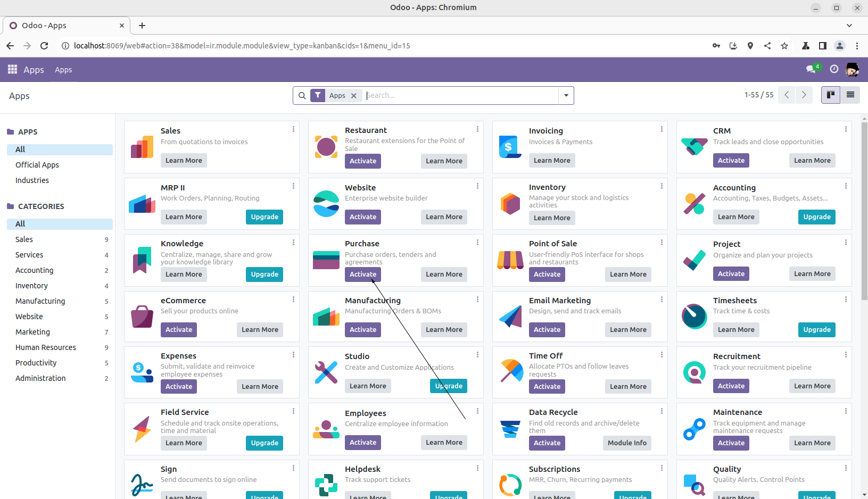Click the Studio app wrench icon
The height and width of the screenshot is (499, 868).
pos(326,372)
